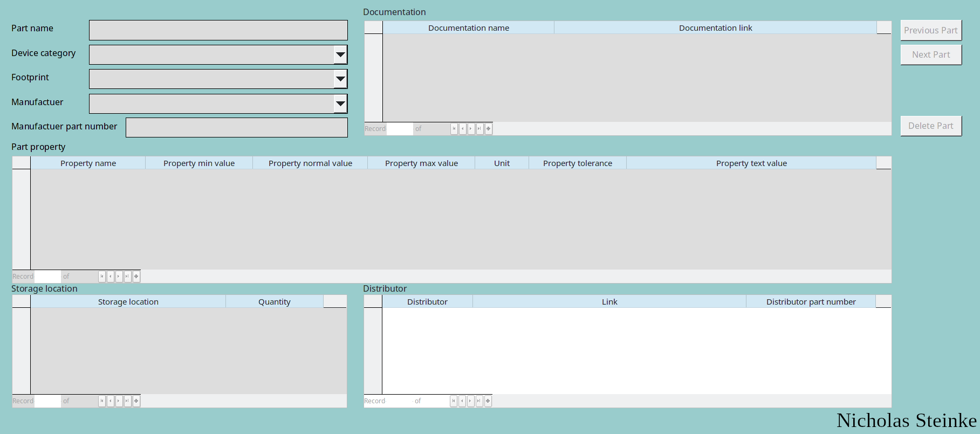Expand the Footprint dropdown list
This screenshot has height=434, width=980.
click(x=340, y=79)
